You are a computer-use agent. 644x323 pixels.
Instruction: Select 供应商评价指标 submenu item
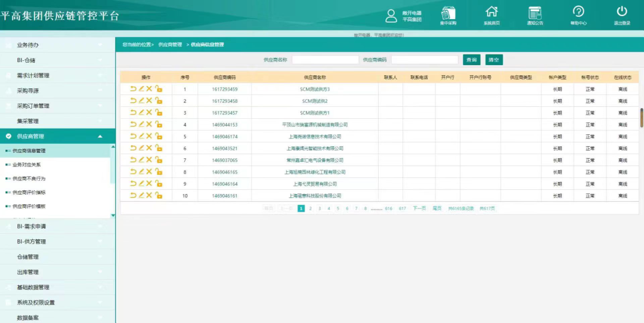pyautogui.click(x=55, y=192)
